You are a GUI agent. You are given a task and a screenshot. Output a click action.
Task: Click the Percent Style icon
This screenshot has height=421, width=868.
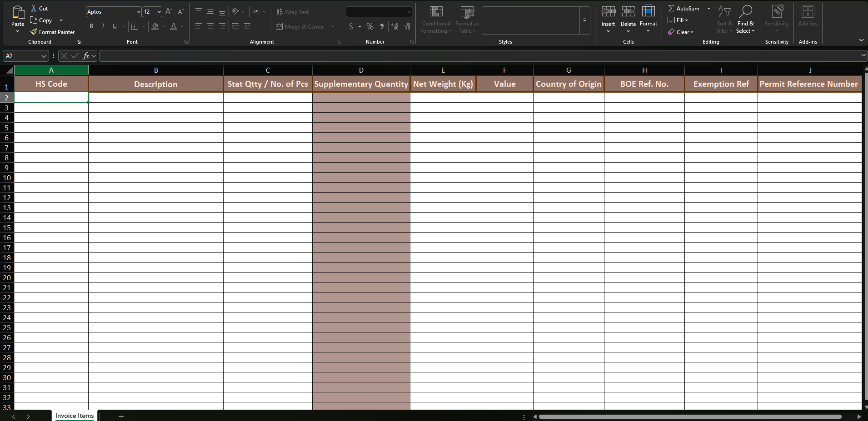click(370, 26)
